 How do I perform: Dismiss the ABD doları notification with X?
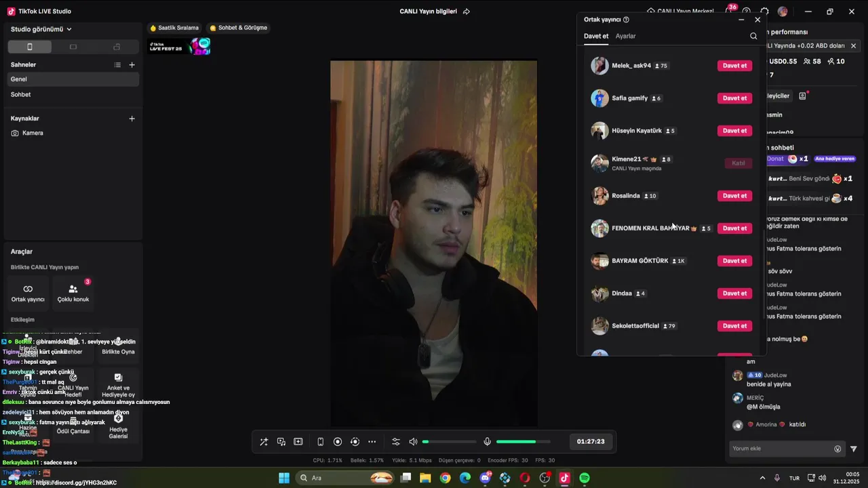pyautogui.click(x=853, y=45)
